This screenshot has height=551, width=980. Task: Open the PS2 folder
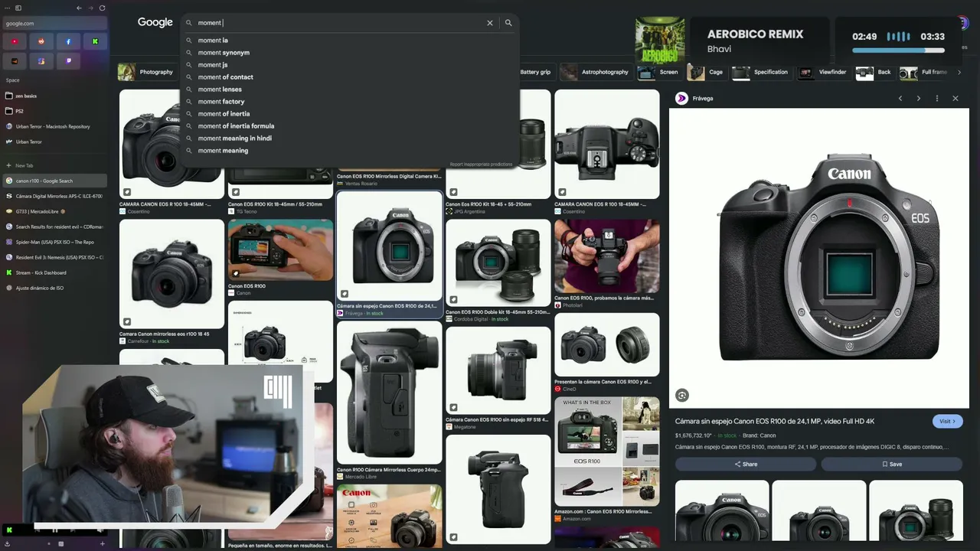[x=54, y=111]
